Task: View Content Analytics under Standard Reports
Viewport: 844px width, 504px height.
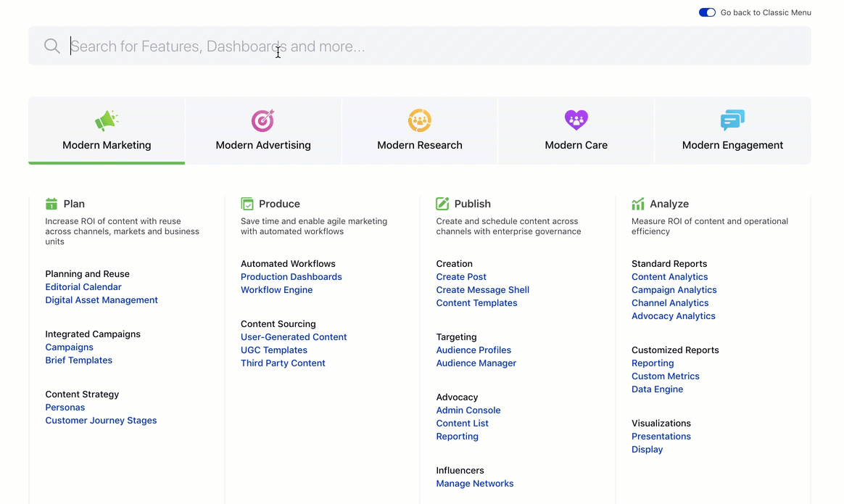Action: tap(669, 276)
